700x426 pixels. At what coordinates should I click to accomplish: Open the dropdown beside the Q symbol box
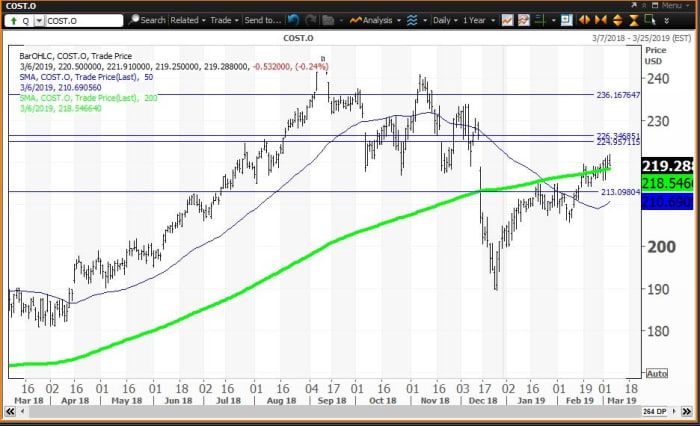click(x=39, y=21)
